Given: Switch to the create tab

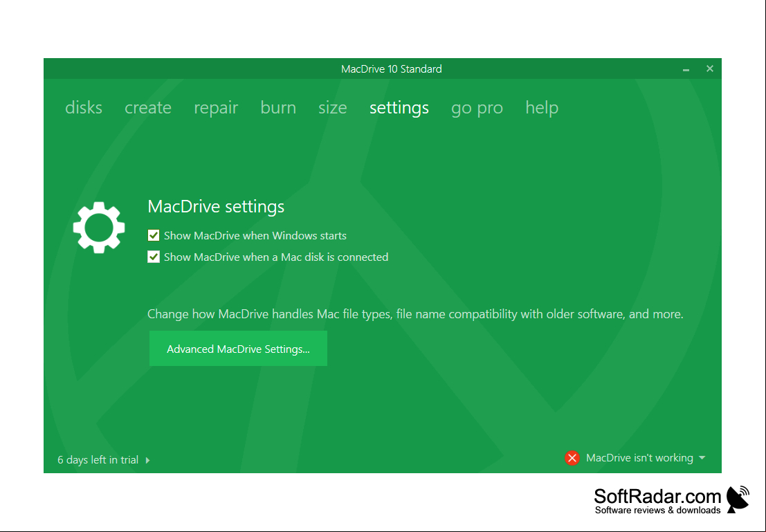Looking at the screenshot, I should [x=148, y=107].
